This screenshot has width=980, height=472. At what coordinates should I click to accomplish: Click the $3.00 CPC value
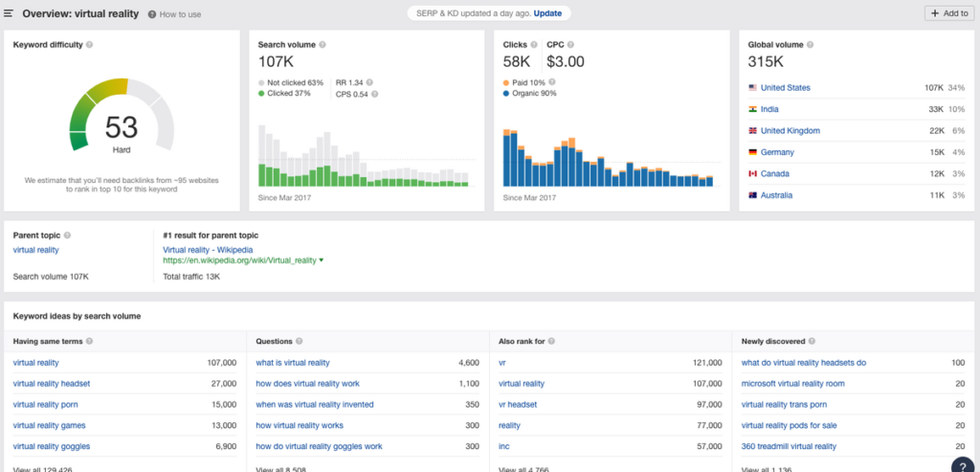[566, 62]
